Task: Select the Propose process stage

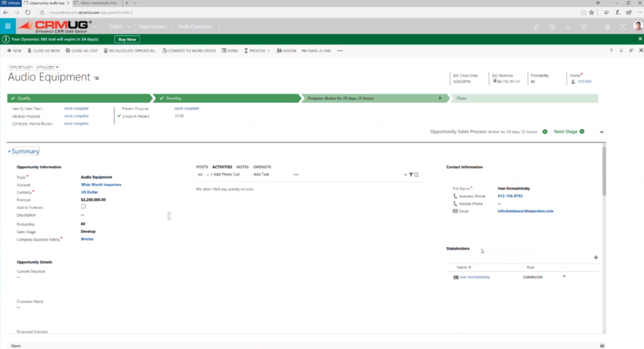Action: [x=375, y=99]
